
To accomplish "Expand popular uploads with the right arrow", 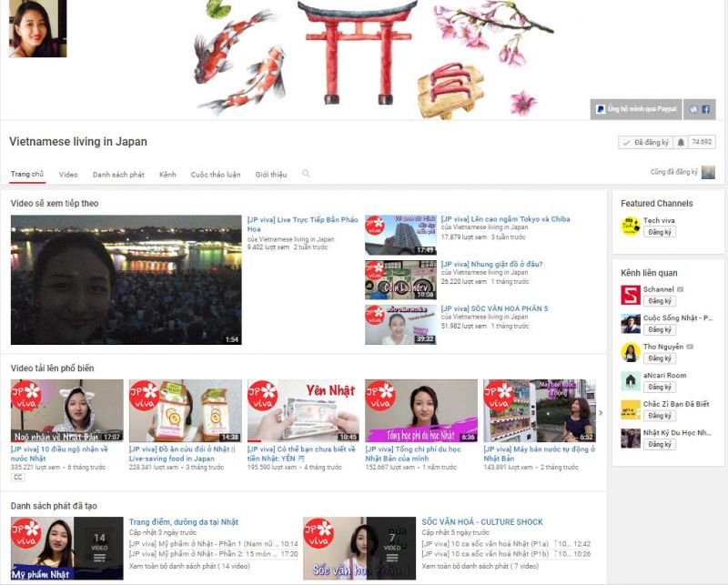I will pos(600,412).
